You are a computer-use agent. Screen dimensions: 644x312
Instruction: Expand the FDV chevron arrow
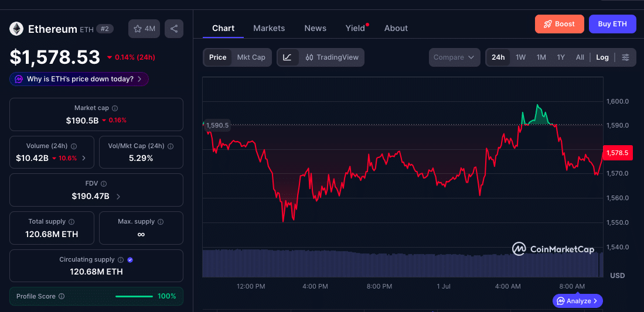coord(118,196)
